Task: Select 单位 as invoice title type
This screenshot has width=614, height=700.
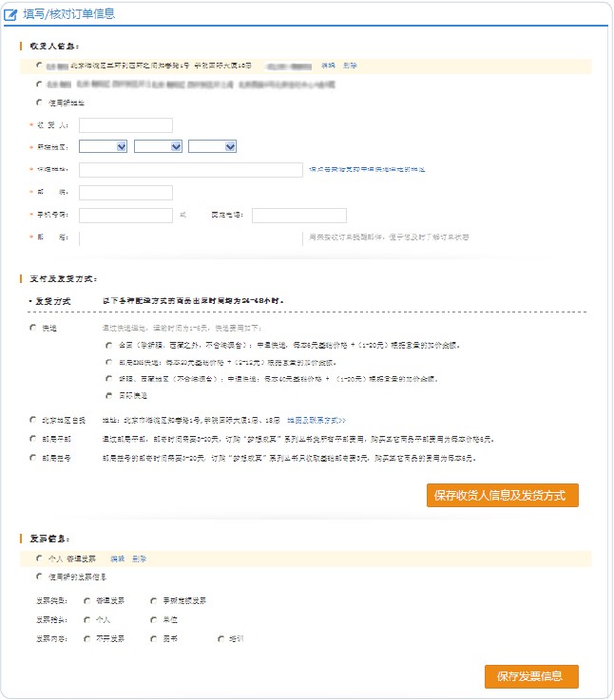Action: [154, 619]
